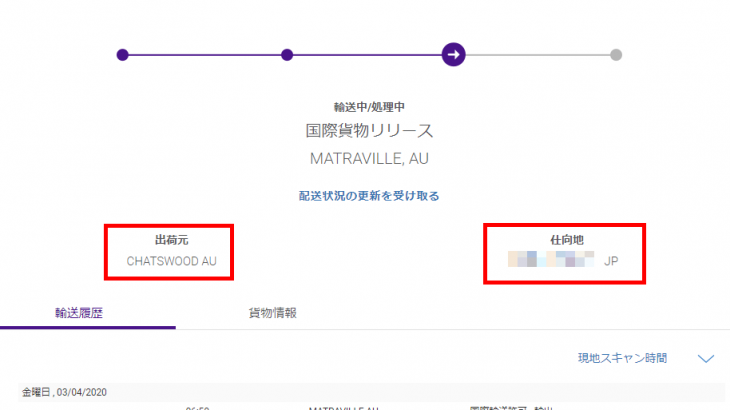
Task: Click the first purple progress step dot
Action: tap(122, 54)
